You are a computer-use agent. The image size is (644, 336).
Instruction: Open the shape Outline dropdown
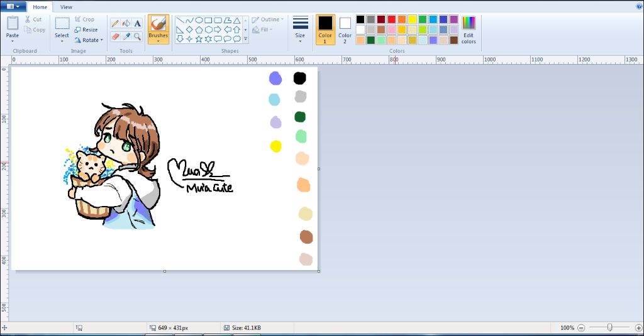coord(268,19)
